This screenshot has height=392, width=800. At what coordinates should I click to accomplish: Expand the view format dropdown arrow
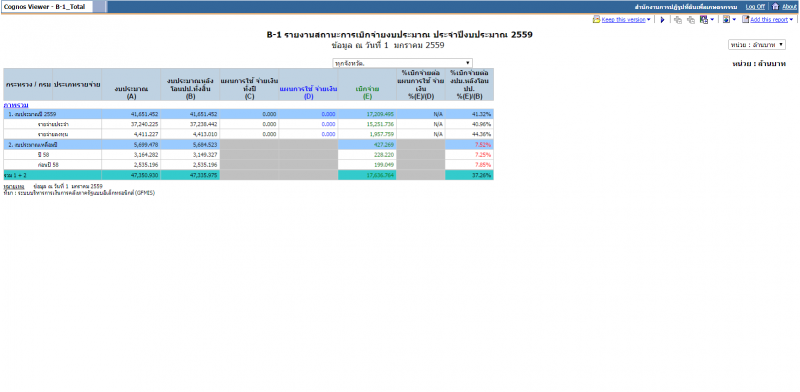pos(734,20)
